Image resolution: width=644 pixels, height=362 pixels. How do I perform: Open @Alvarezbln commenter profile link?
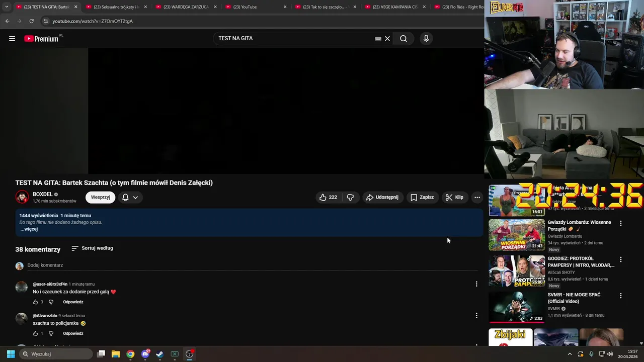[45, 316]
